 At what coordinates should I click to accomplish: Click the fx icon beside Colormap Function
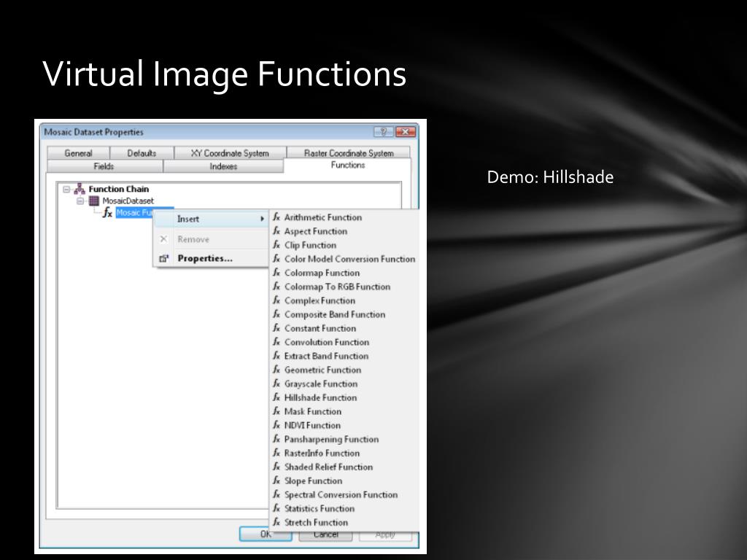tap(276, 273)
